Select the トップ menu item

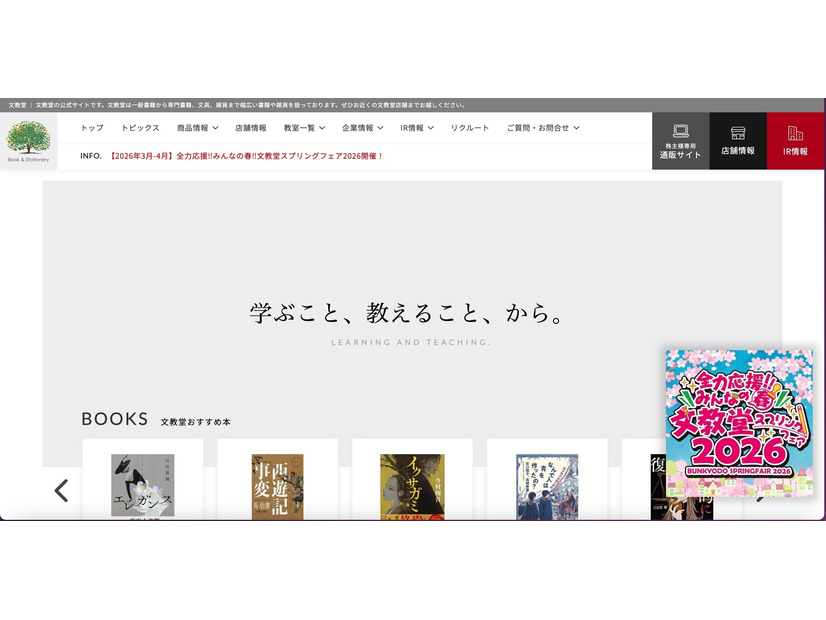coord(92,128)
